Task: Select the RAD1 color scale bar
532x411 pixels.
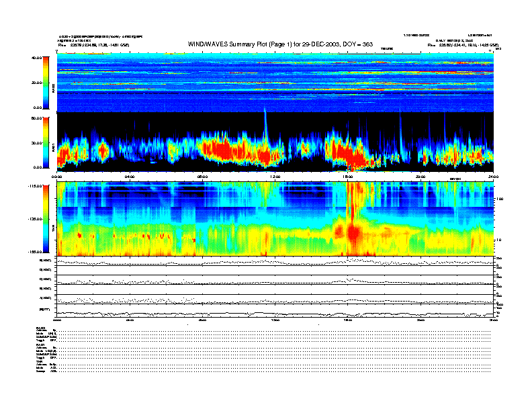Action: [46, 142]
